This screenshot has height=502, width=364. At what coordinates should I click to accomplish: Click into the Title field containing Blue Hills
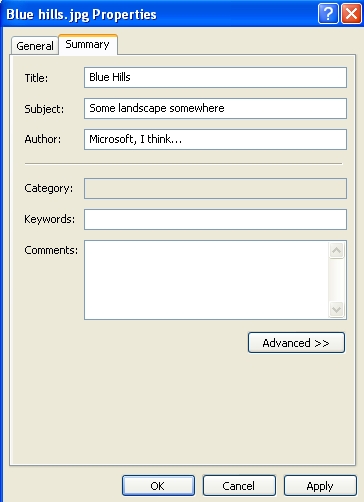(215, 77)
